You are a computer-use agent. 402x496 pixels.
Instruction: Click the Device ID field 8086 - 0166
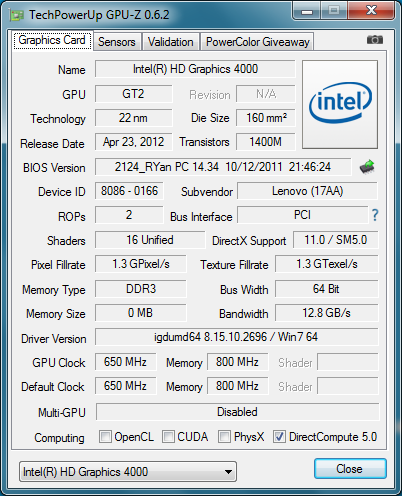pos(129,191)
